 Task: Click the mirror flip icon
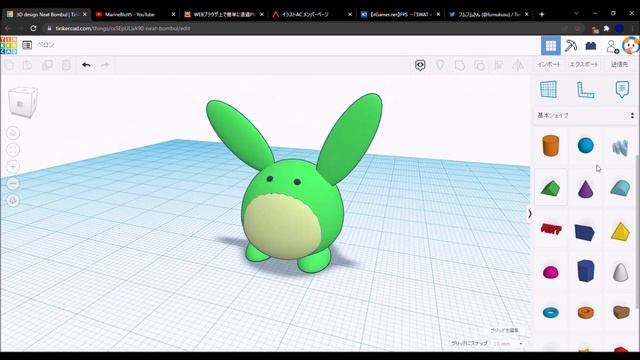[x=518, y=65]
